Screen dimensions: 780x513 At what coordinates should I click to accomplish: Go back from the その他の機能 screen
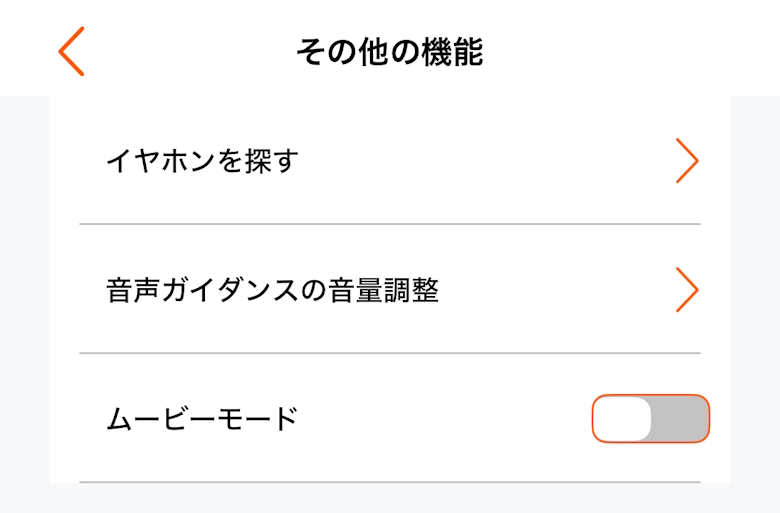71,51
